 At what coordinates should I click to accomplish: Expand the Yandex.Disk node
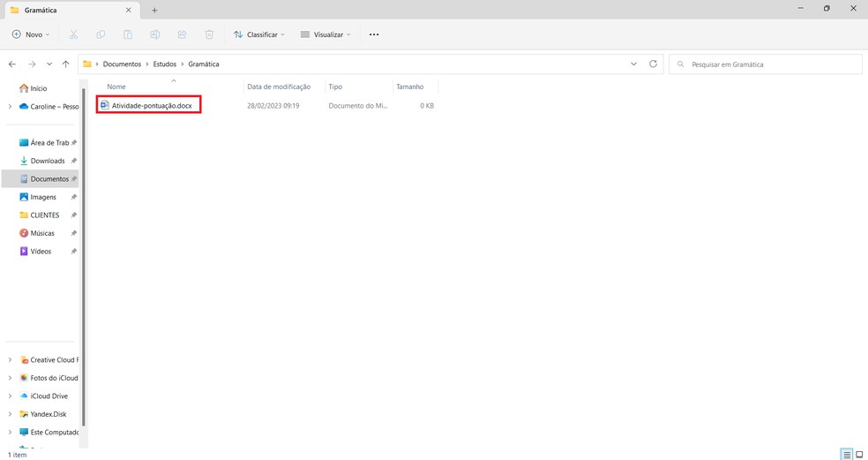click(10, 414)
